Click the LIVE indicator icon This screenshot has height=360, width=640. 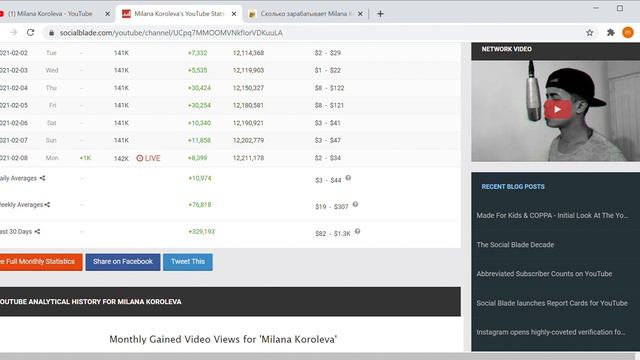[140, 158]
